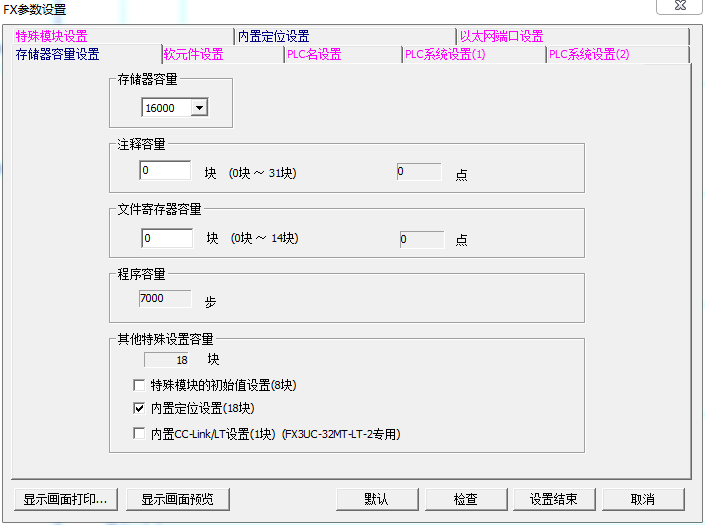Click the 显示画面预览 button
The width and height of the screenshot is (705, 525).
point(183,499)
